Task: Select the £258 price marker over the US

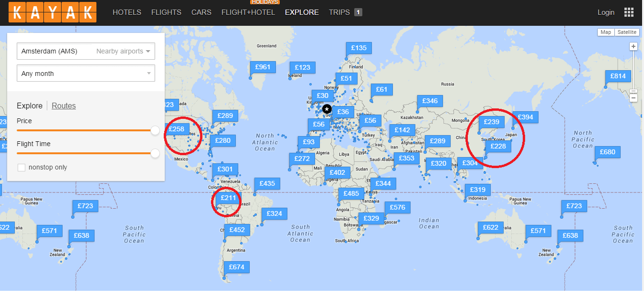Action: (x=176, y=128)
